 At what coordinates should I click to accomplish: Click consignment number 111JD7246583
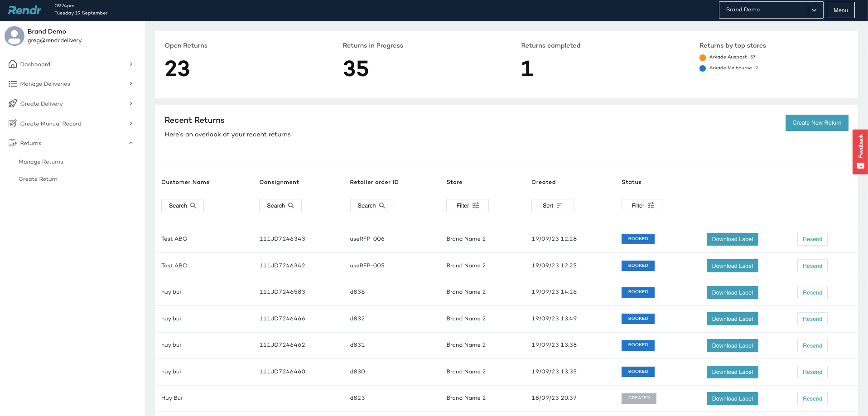[282, 292]
